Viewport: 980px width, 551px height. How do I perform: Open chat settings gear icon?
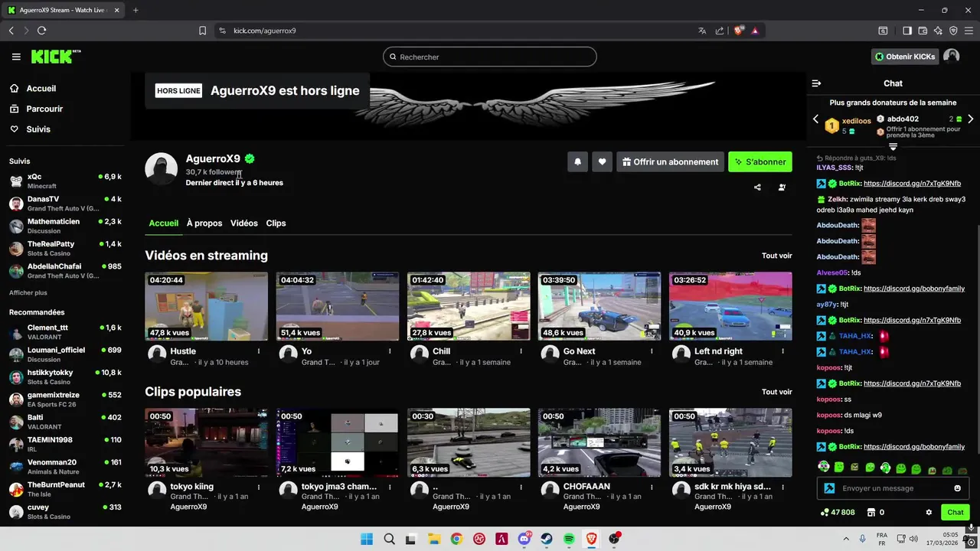(x=929, y=513)
